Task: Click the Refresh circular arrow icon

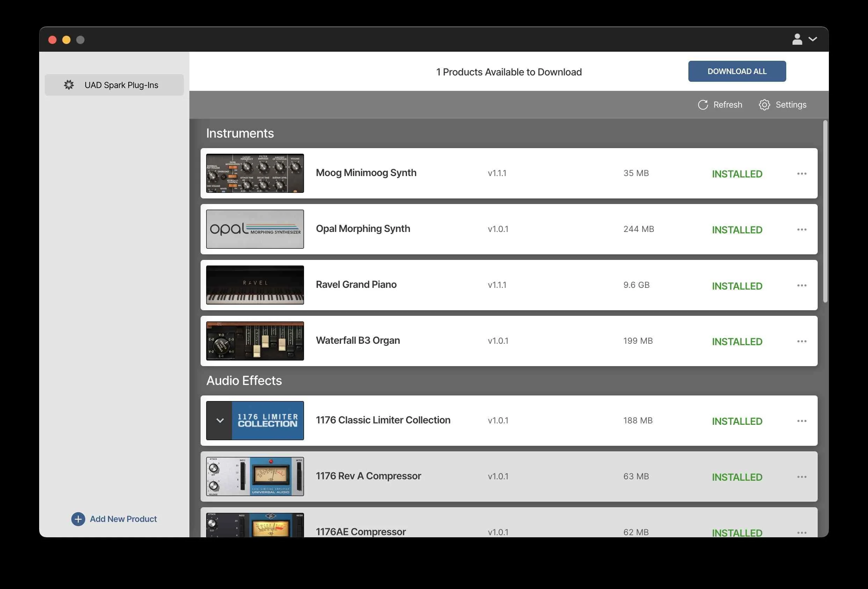Action: coord(703,105)
